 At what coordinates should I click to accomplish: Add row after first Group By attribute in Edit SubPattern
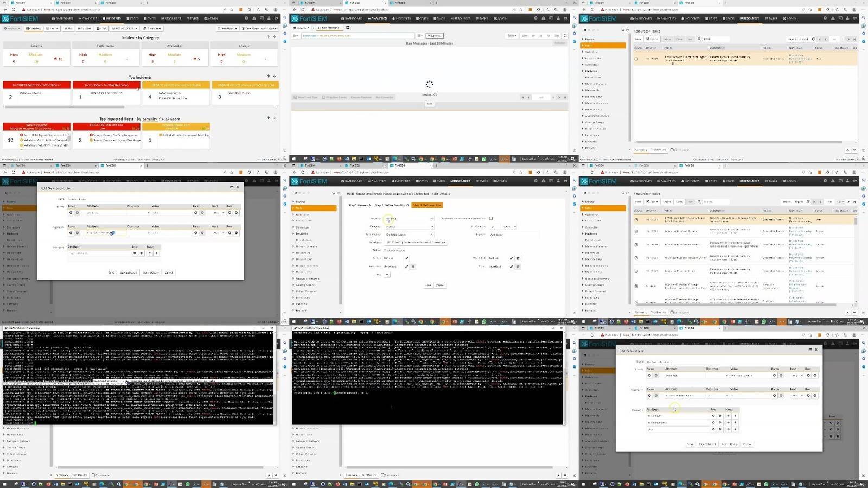tap(713, 416)
